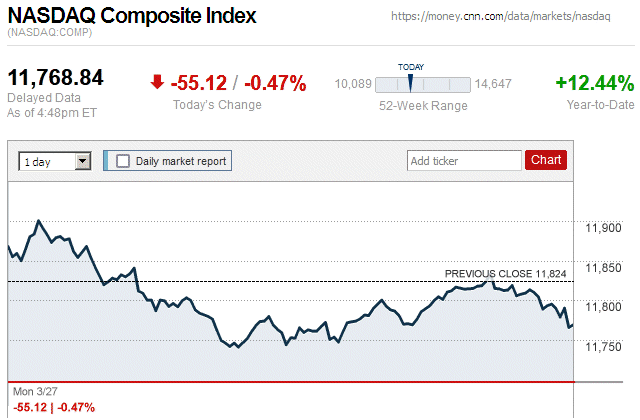
Task: Click the TODAY marker on 52-week range
Action: click(410, 81)
